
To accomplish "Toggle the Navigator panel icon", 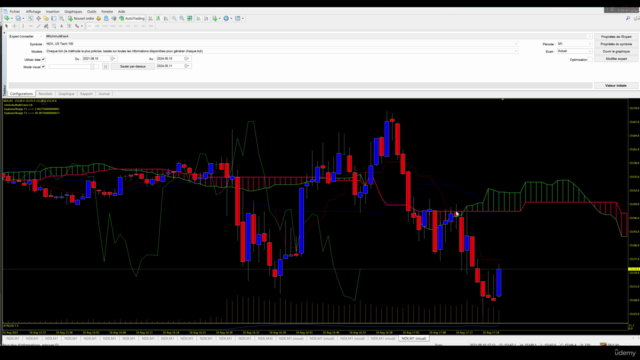I will tap(46, 18).
